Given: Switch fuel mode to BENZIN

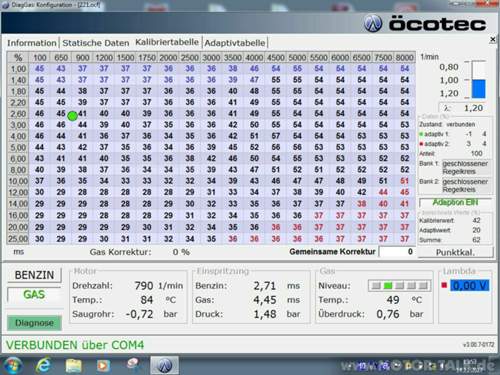Looking at the screenshot, I should point(34,275).
